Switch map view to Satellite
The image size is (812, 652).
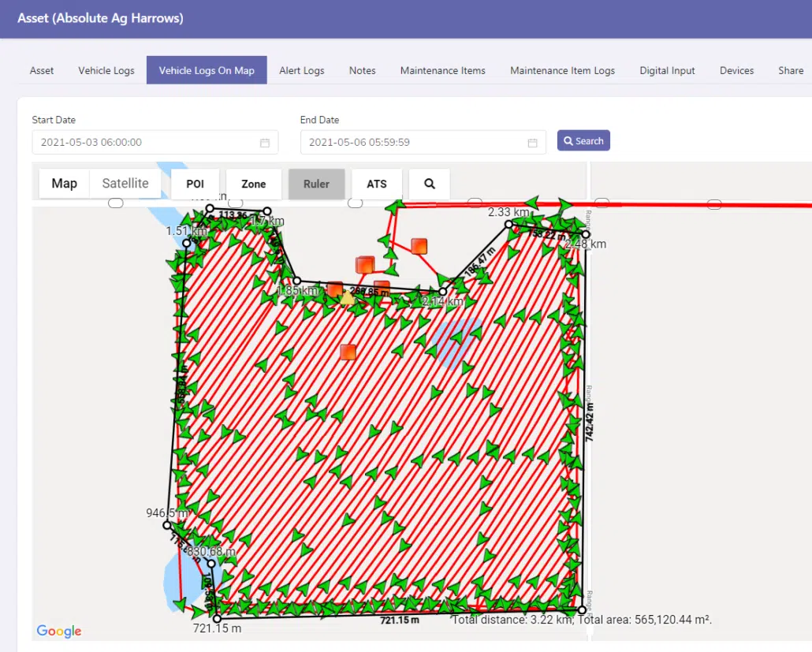coord(125,184)
